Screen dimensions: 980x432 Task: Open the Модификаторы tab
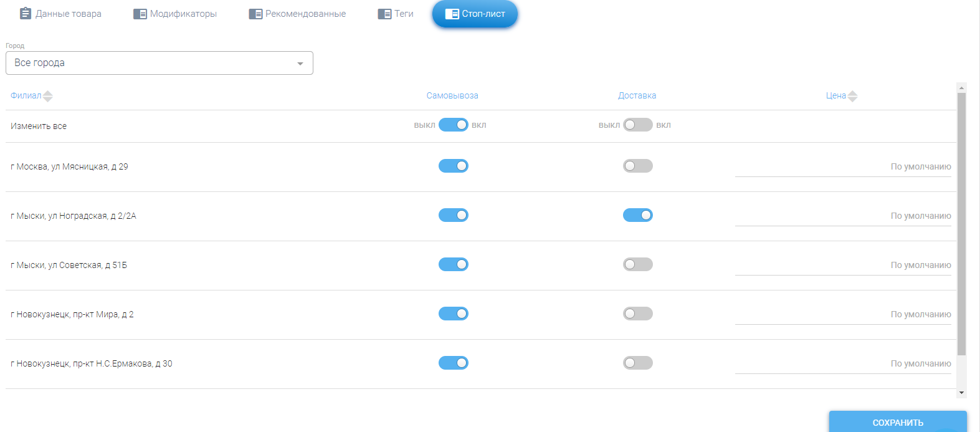click(183, 14)
